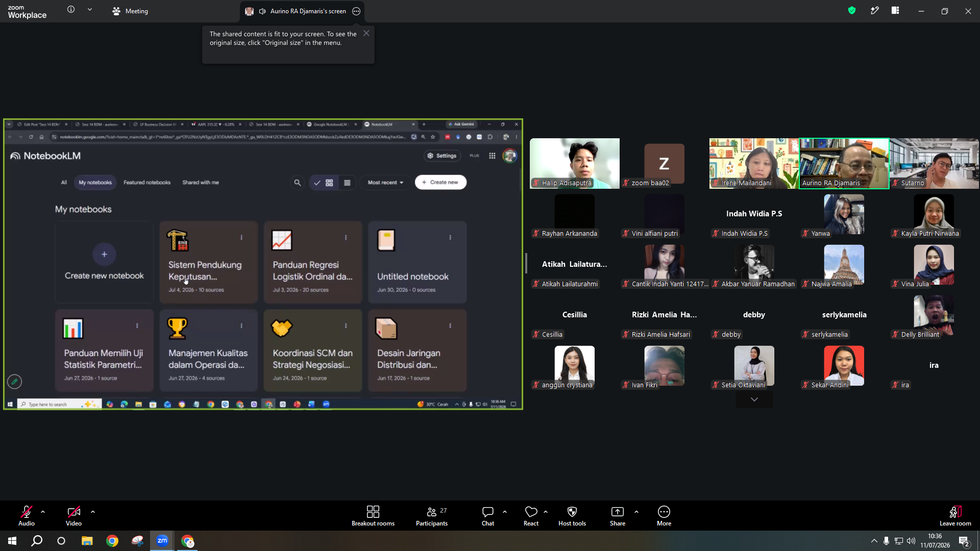Dismiss the shared content size notice
The image size is (980, 551).
[x=366, y=33]
